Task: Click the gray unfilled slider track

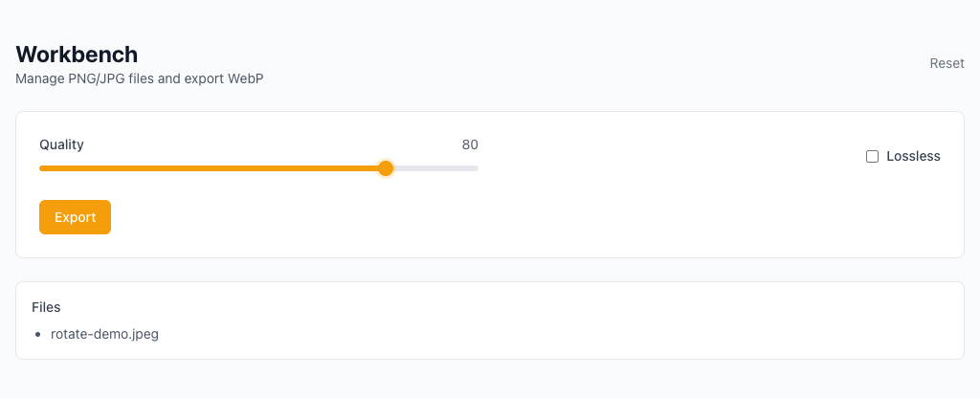Action: click(x=435, y=168)
